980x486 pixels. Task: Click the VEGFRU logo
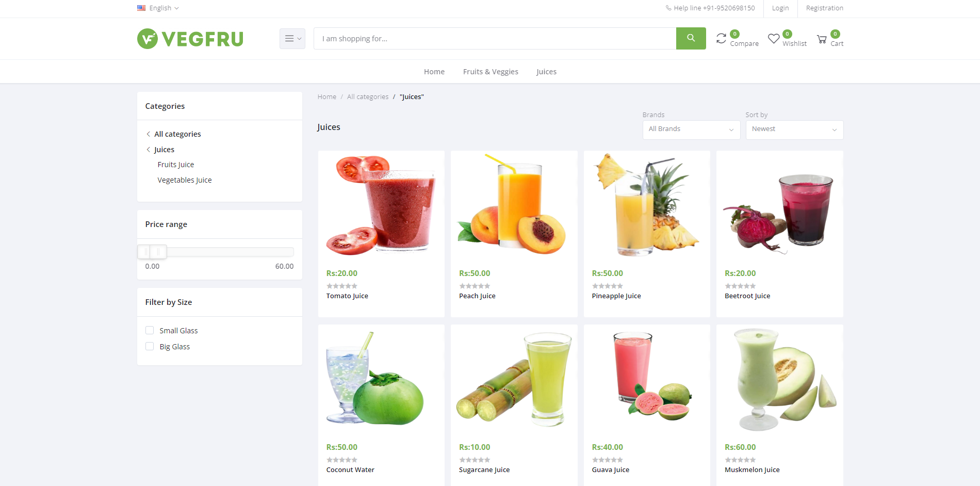point(190,39)
